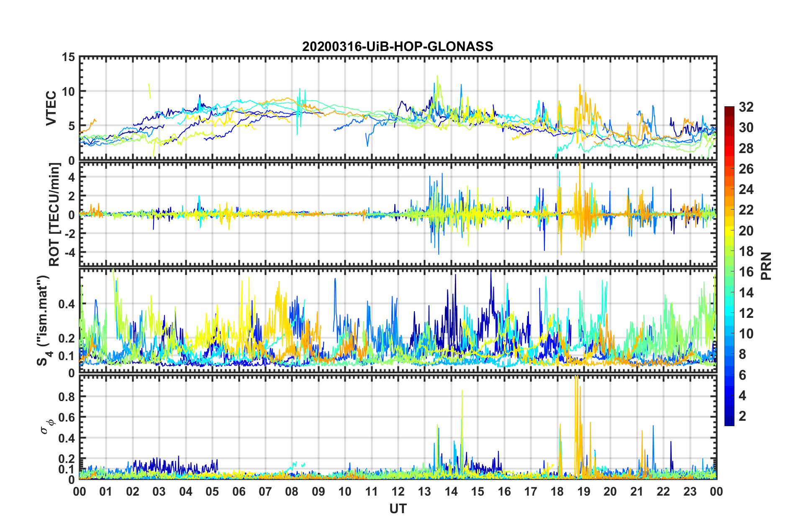Click sigma phi tick label 0.8
The height and width of the screenshot is (532, 796).
[x=67, y=396]
